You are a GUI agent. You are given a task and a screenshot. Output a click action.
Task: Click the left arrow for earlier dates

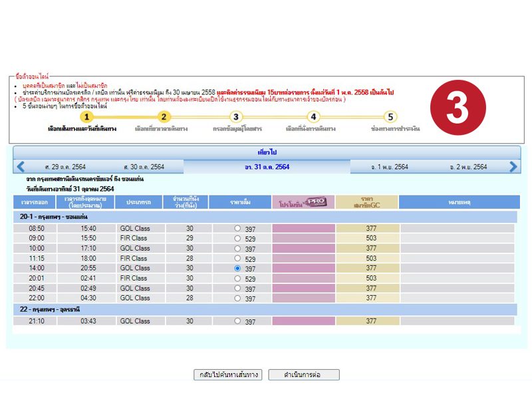[x=21, y=167]
